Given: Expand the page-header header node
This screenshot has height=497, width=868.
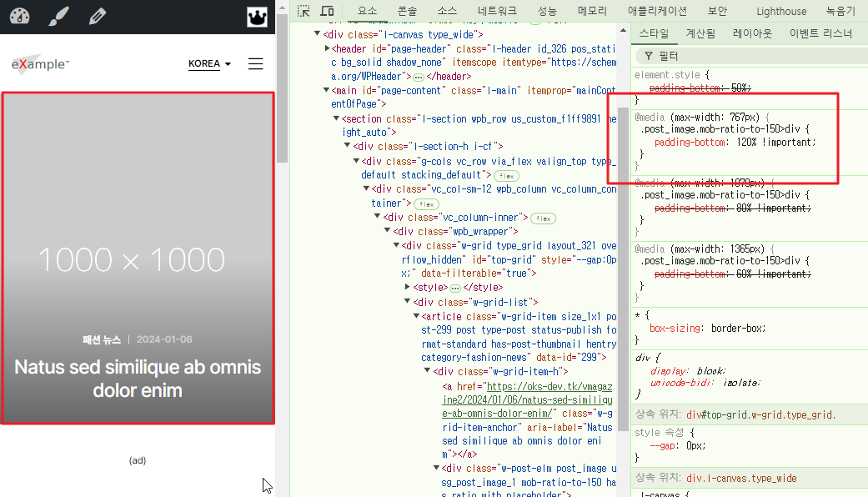Looking at the screenshot, I should (327, 48).
